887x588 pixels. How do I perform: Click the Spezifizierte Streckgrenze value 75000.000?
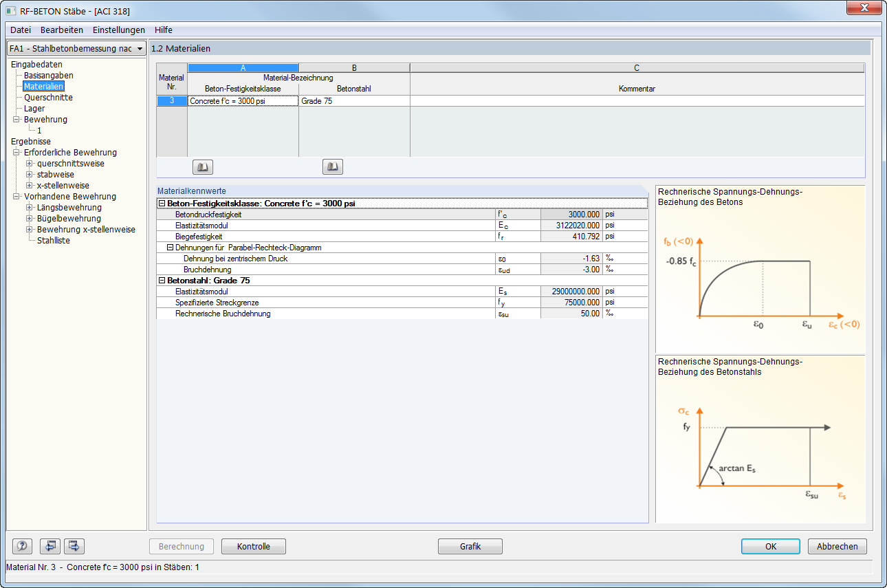click(572, 303)
